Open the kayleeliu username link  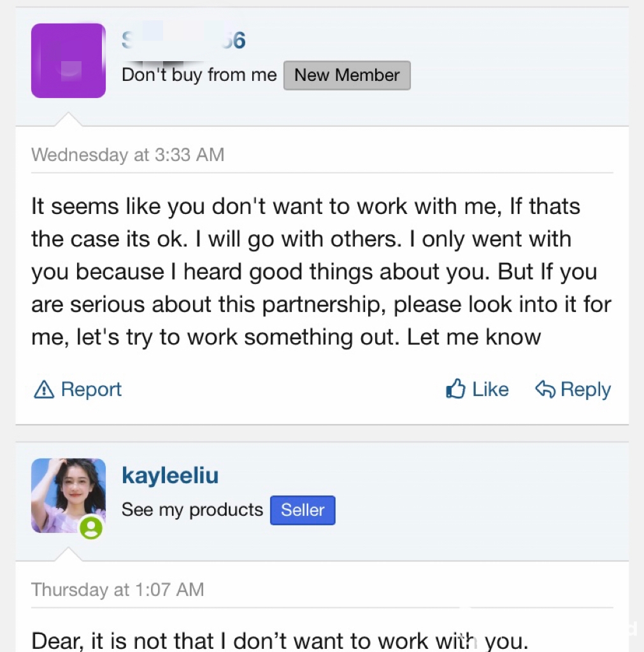(170, 476)
